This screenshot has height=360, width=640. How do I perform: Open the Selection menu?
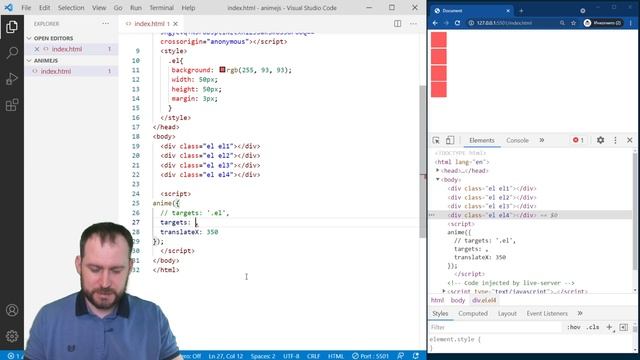(x=71, y=8)
